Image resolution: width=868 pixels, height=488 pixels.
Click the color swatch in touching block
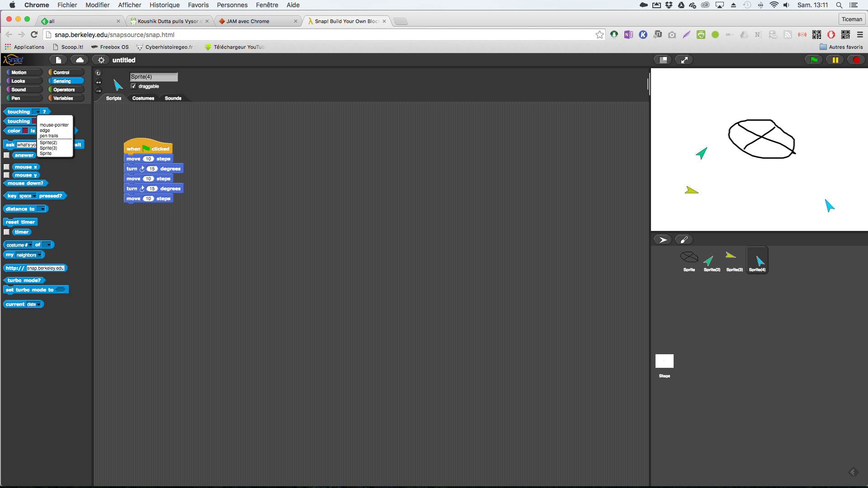tap(34, 121)
